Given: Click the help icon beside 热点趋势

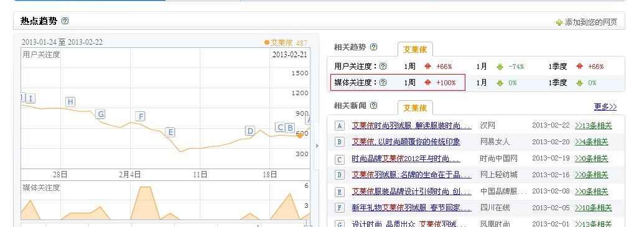Looking at the screenshot, I should 65,21.
